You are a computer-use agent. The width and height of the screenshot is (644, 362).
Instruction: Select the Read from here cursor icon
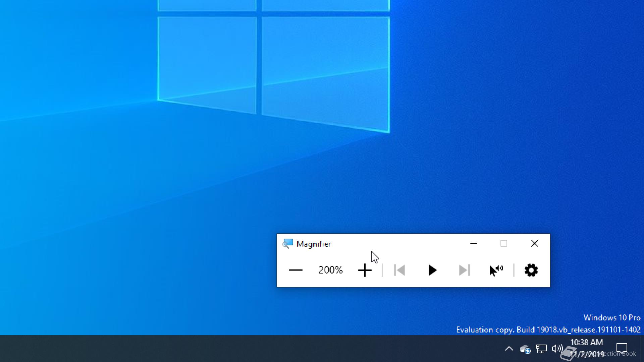(x=496, y=270)
